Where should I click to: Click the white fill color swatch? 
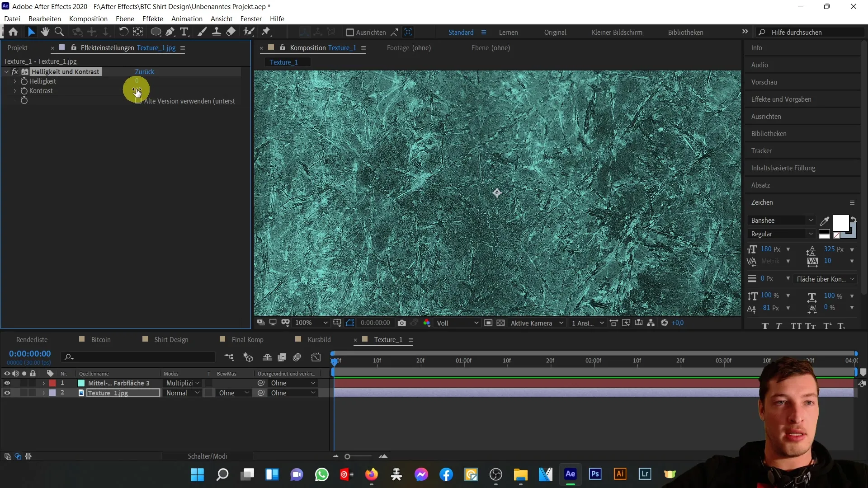[x=840, y=223]
